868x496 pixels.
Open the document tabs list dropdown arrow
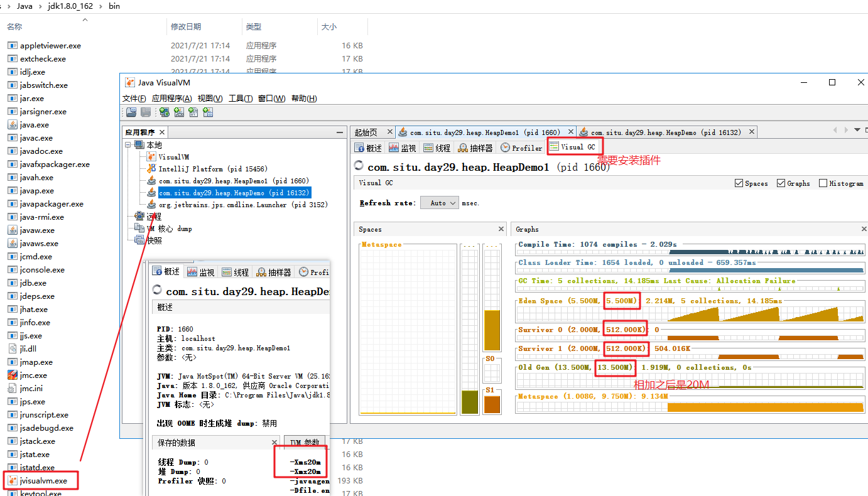click(857, 130)
